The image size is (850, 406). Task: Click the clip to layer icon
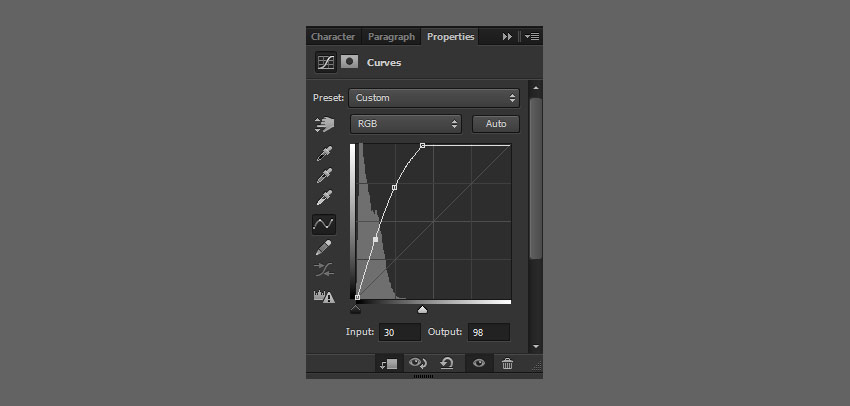[x=389, y=364]
